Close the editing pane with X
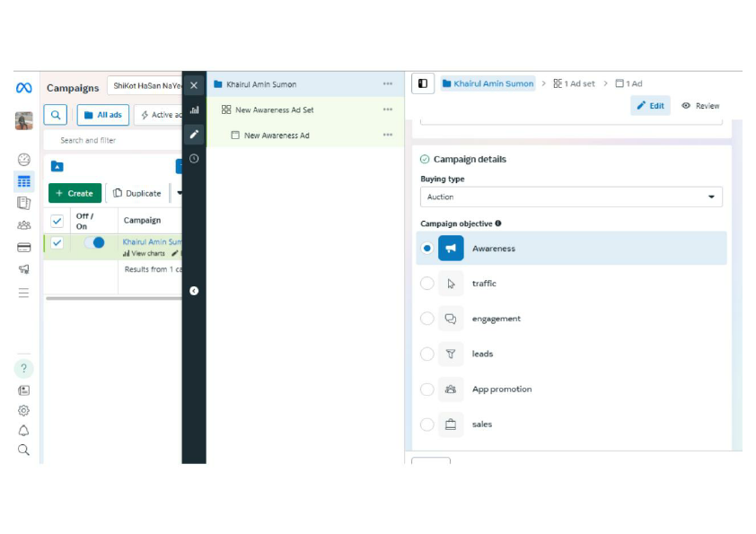Image resolution: width=756 pixels, height=534 pixels. (194, 85)
